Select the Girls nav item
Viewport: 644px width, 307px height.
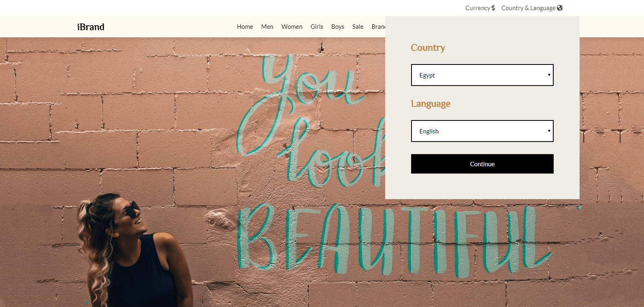317,27
